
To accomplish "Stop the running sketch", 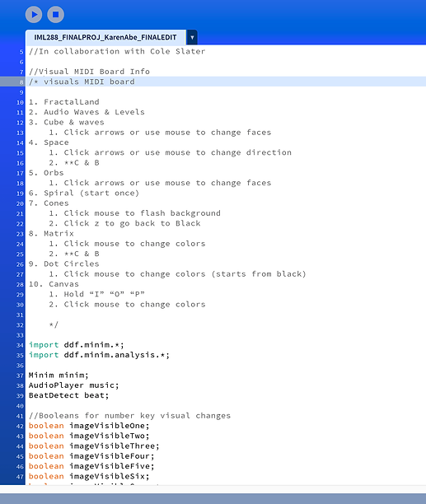I will 56,15.
